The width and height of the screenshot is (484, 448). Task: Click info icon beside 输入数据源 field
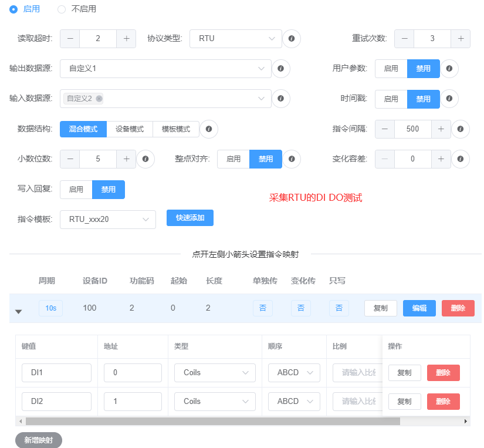coord(281,99)
